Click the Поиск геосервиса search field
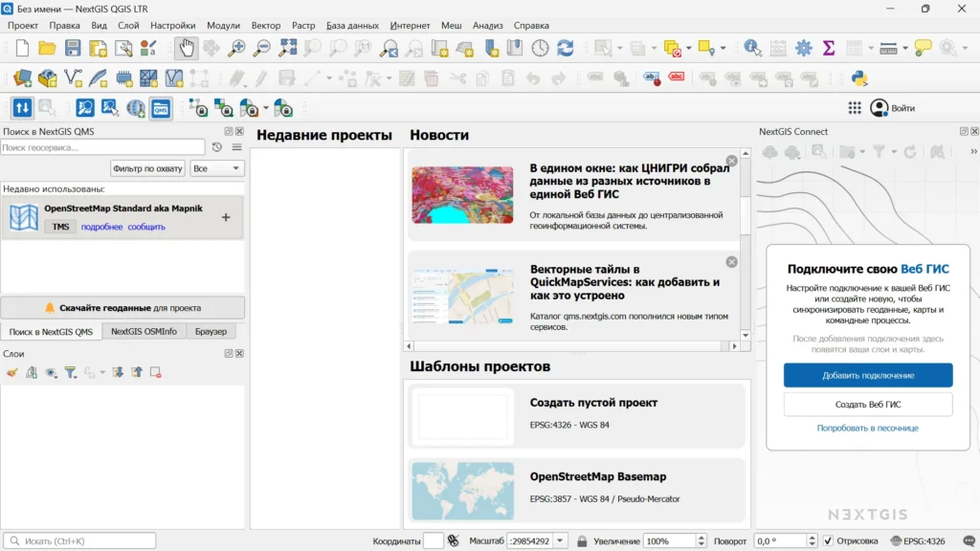The image size is (980, 551). (102, 147)
